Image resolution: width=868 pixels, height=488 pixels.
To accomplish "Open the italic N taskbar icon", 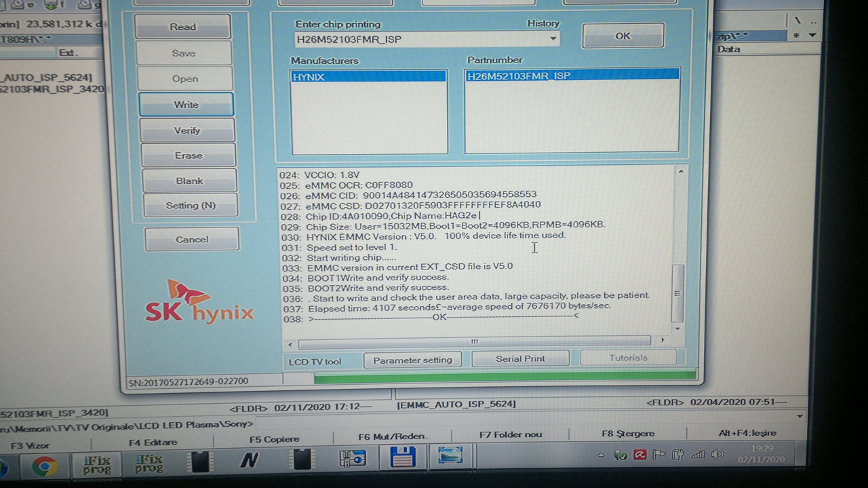I will point(249,461).
